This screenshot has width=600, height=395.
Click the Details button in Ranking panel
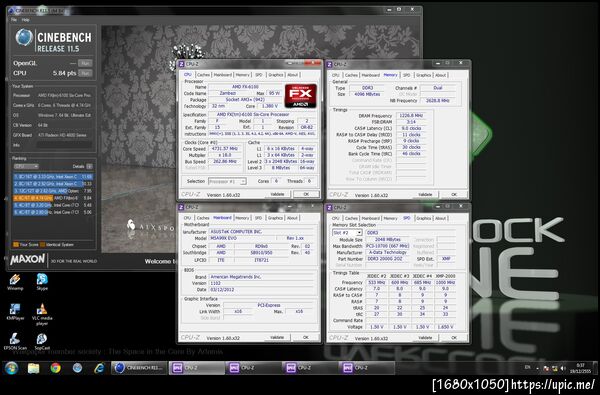pyautogui.click(x=89, y=166)
